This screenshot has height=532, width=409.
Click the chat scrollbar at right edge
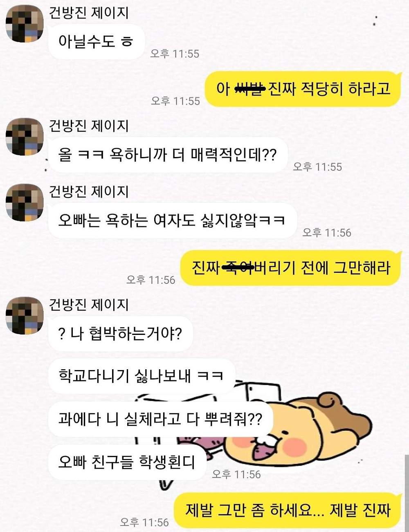click(x=407, y=493)
